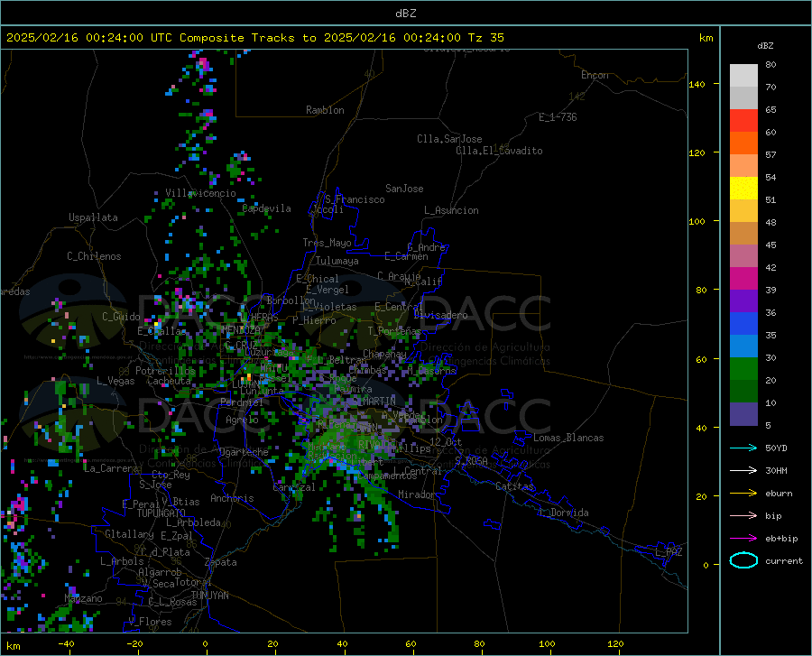Click the TUPUNGATO place label
Screen dimensions: 812x656
tap(161, 513)
